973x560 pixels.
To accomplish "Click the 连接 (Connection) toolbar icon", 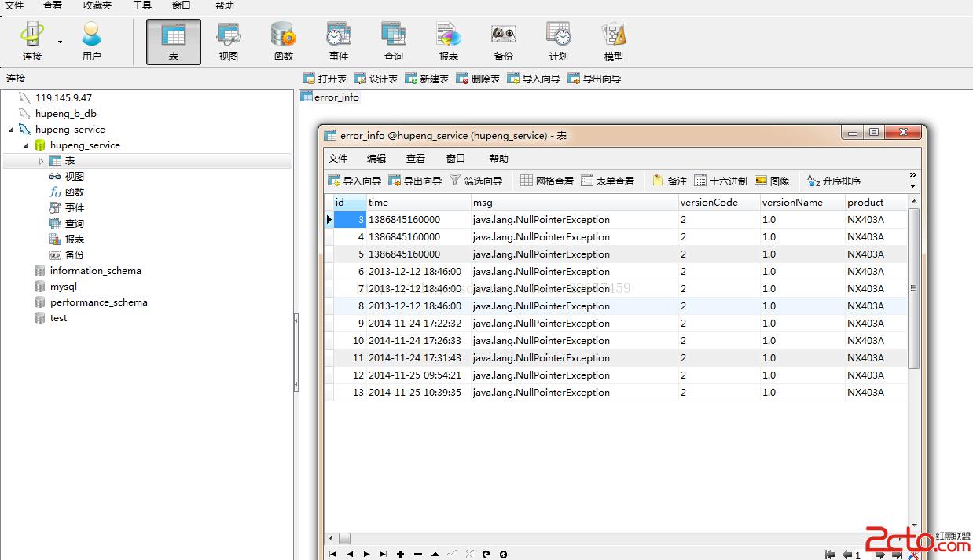I will [x=32, y=41].
